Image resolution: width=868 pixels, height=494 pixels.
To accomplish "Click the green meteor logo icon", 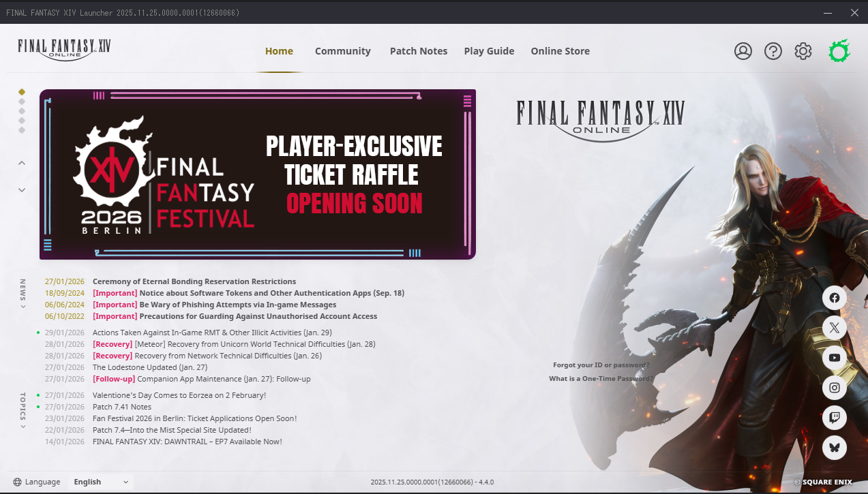I will (839, 51).
